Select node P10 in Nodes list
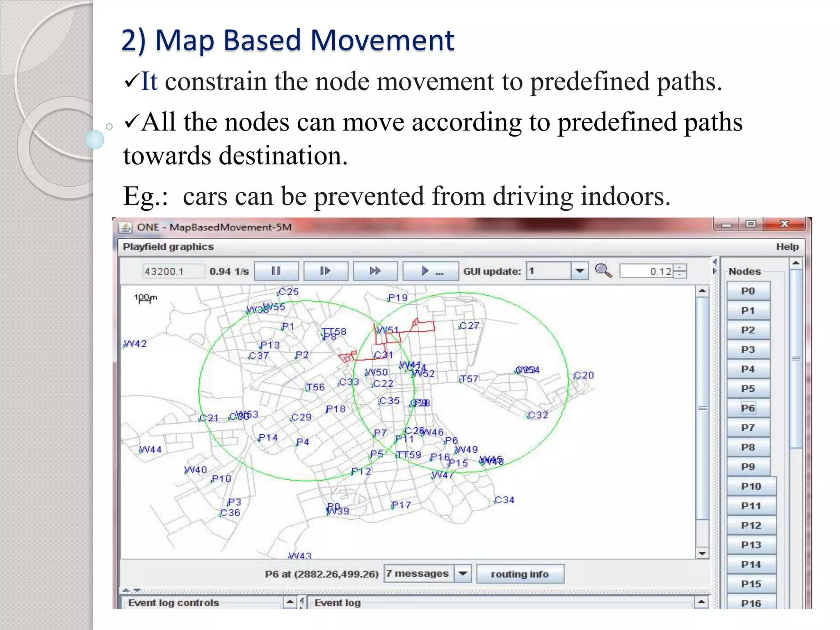This screenshot has height=630, width=840. [751, 486]
